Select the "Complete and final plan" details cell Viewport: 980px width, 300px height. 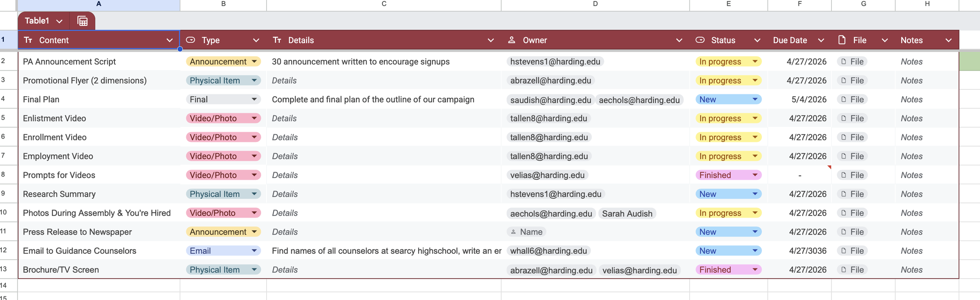pos(384,100)
